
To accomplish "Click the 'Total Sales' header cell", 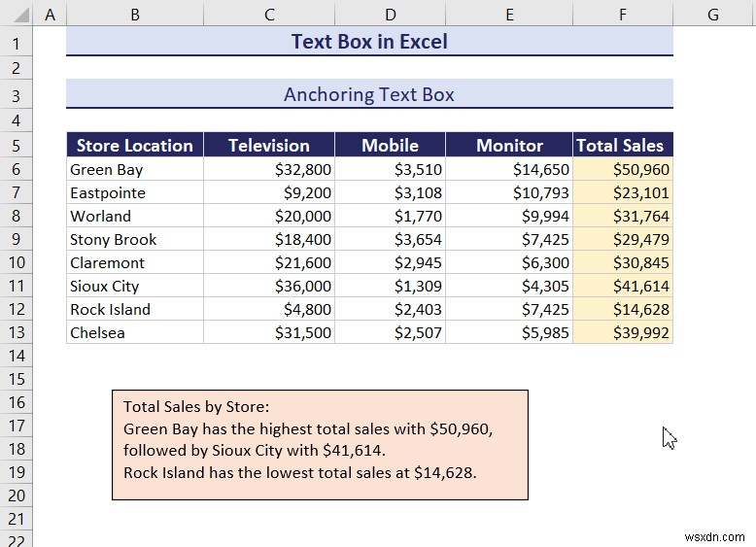I will [623, 145].
